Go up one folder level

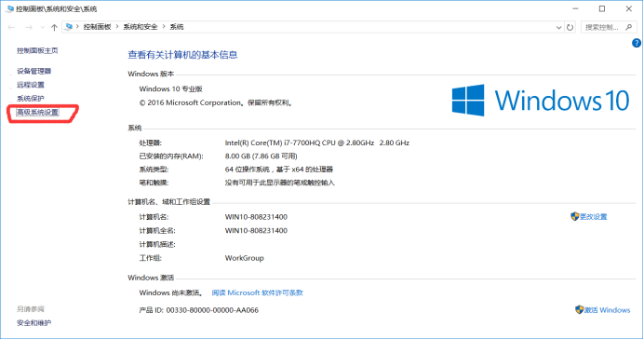[54, 28]
